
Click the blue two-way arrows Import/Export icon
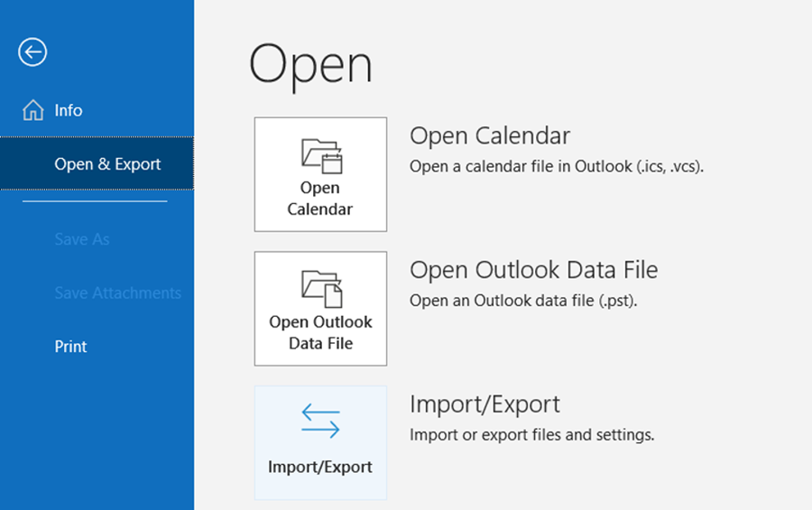(x=320, y=422)
